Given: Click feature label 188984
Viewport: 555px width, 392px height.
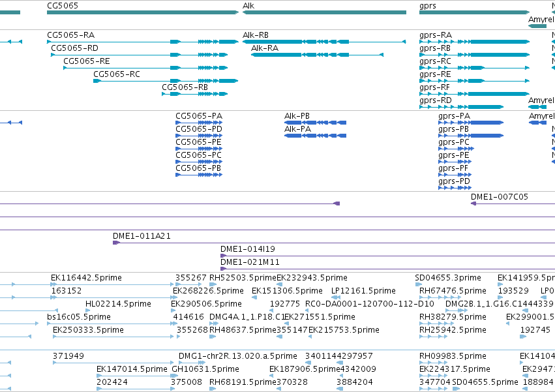Looking at the screenshot, I should [538, 382].
